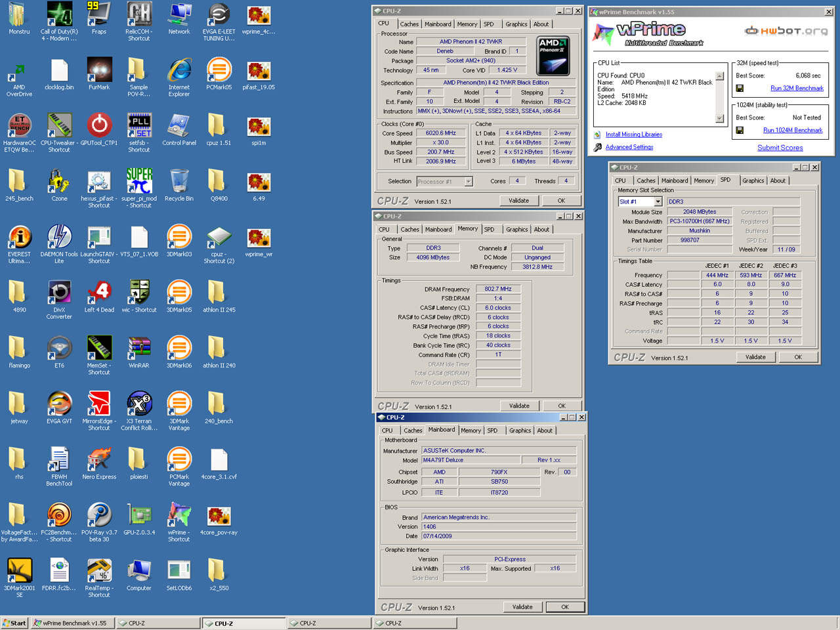Click the DRAM Frequency 802.7 MHz value
The height and width of the screenshot is (630, 840).
498,289
